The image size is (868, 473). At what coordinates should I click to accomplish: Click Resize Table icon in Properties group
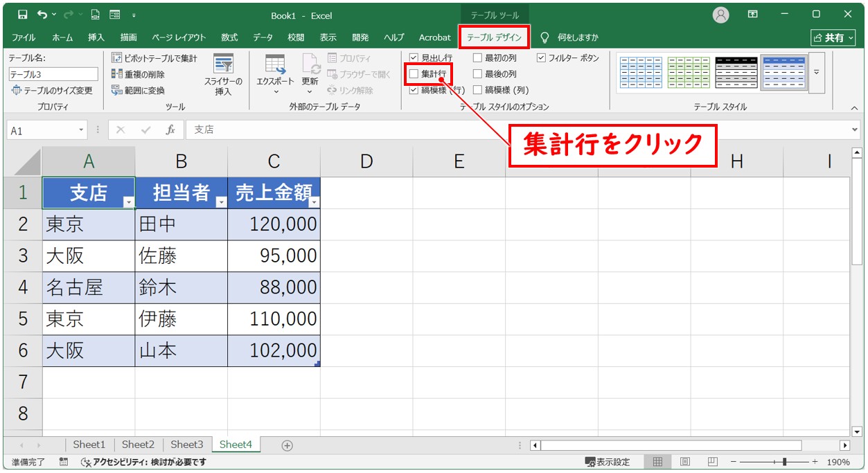[x=17, y=91]
